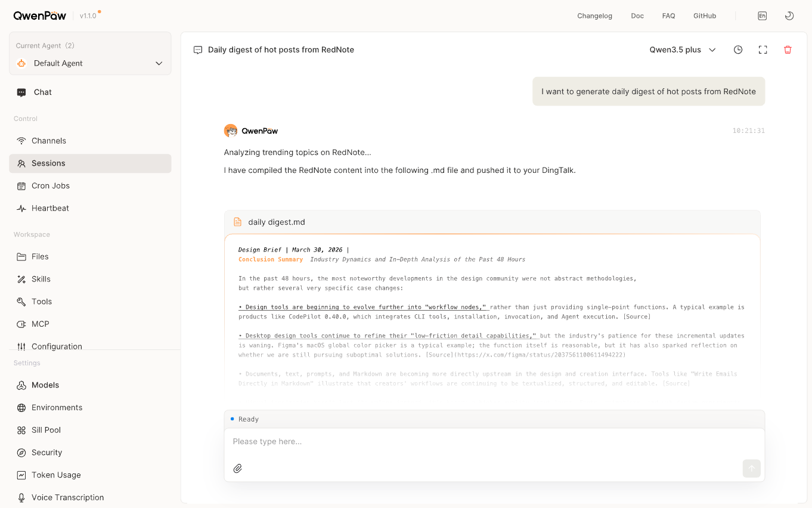Click the message input field
Viewport: 812px width, 508px height.
click(x=494, y=442)
